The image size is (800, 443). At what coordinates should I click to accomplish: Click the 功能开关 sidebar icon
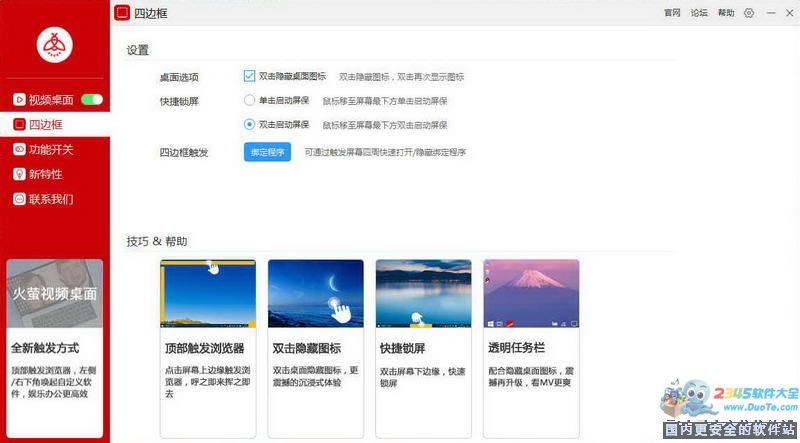19,149
